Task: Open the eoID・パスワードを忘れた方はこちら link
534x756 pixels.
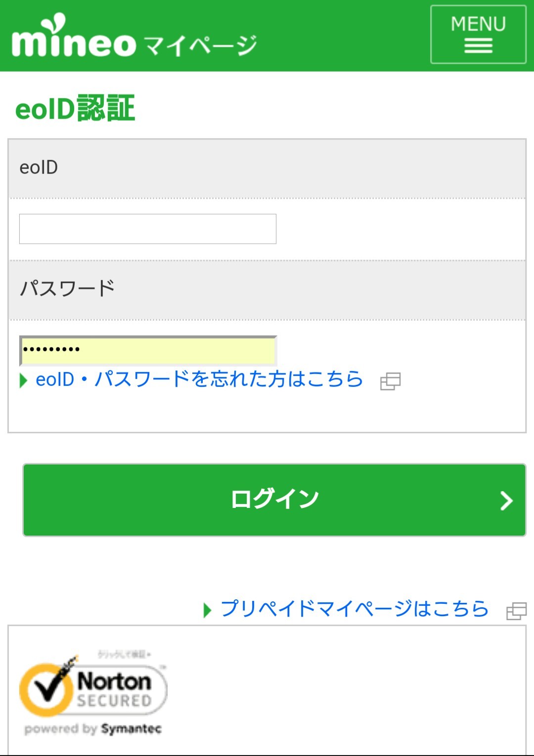Action: click(x=199, y=379)
